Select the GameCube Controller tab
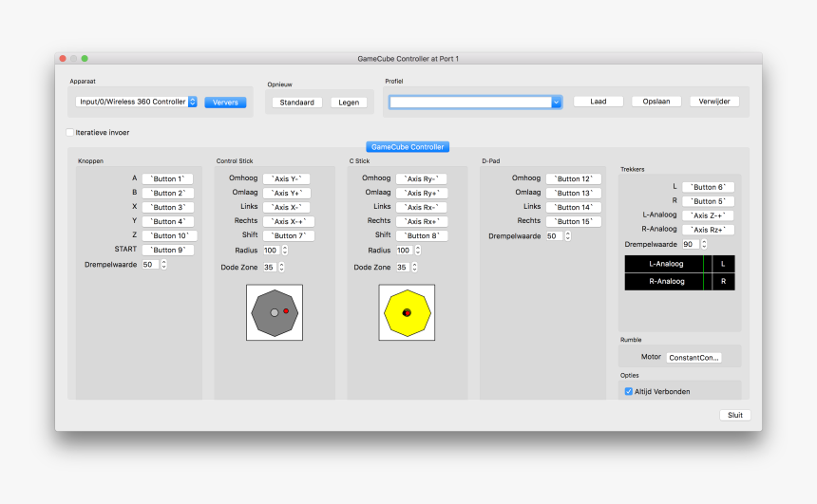This screenshot has height=504, width=817. (x=408, y=147)
